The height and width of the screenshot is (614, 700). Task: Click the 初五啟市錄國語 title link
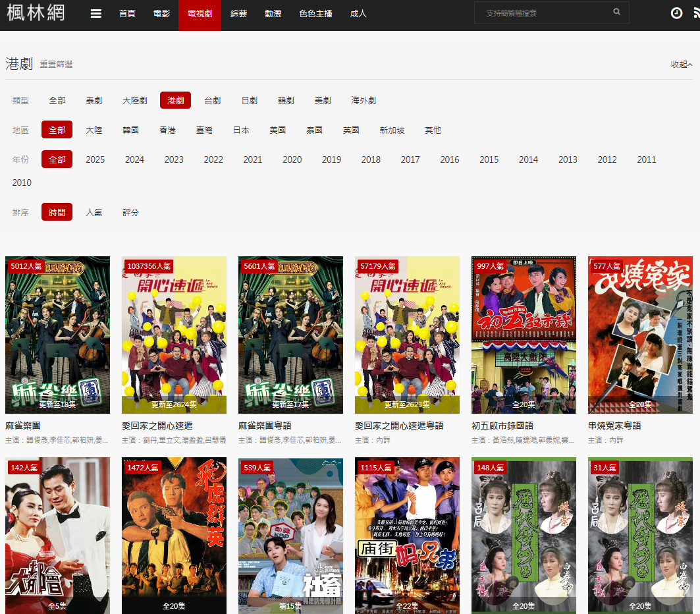[502, 426]
